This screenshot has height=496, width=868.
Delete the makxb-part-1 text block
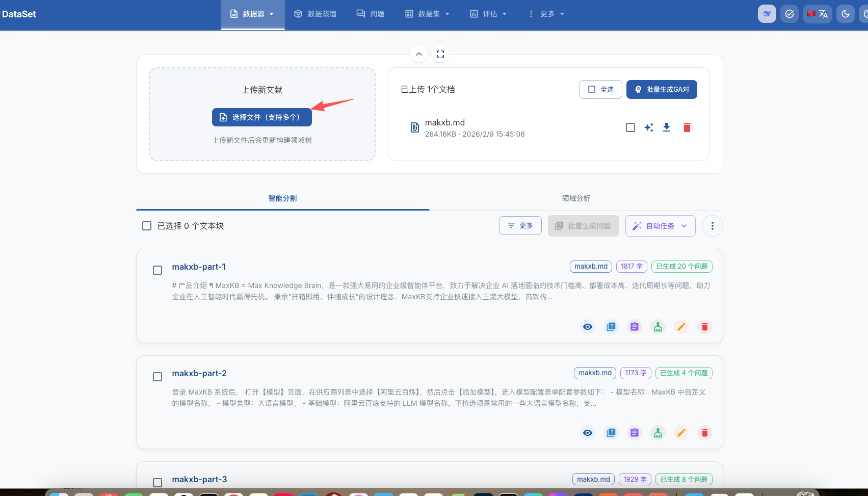[x=705, y=327]
